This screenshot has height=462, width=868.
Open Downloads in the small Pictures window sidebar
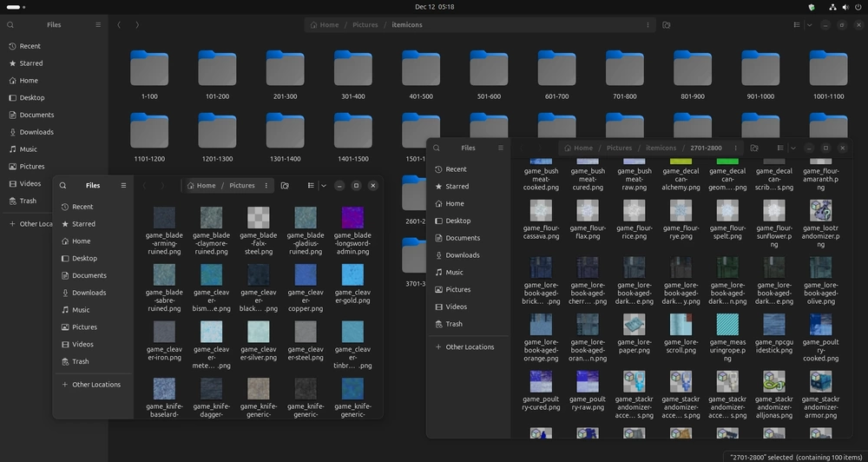click(x=89, y=293)
